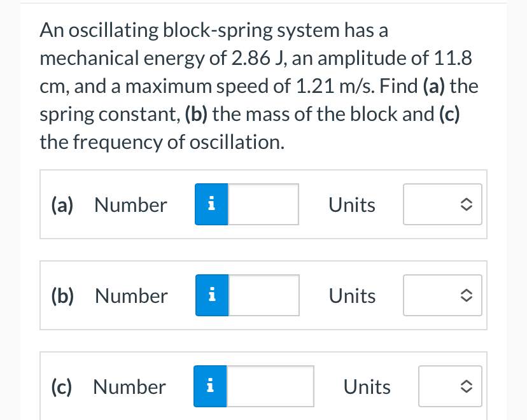
Task: Click the Number input for part (a)
Action: coord(263,204)
